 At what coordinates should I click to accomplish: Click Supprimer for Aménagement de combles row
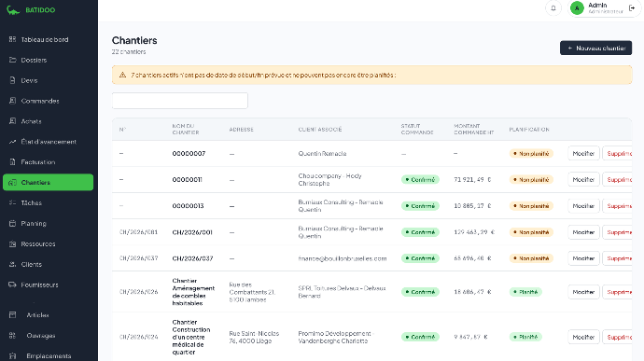617,292
